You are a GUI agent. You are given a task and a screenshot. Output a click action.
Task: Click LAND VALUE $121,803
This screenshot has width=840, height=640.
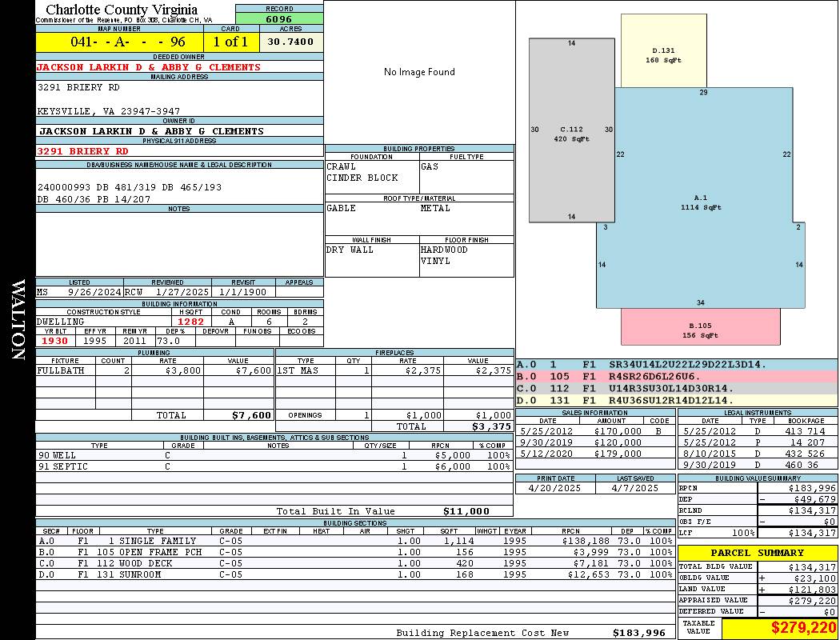(x=812, y=590)
